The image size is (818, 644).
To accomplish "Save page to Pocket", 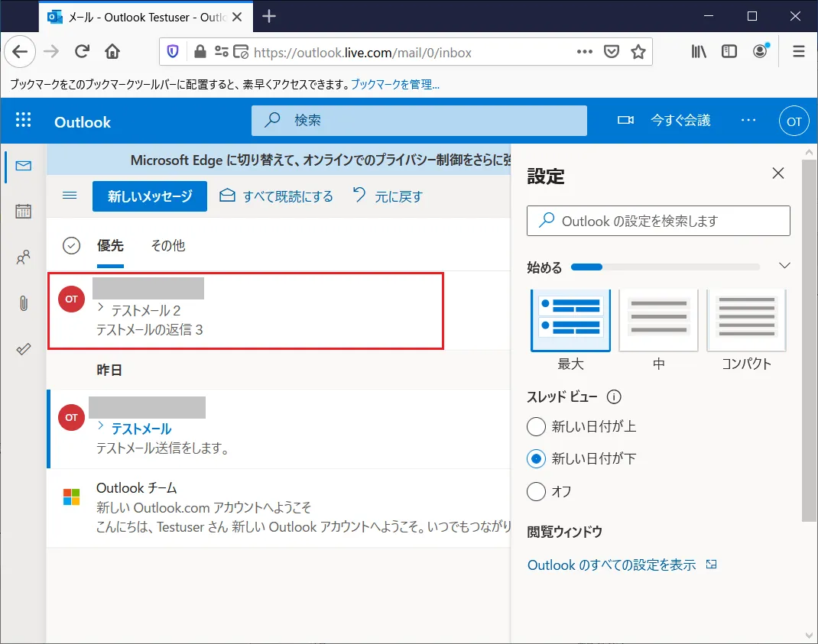I will pyautogui.click(x=612, y=52).
